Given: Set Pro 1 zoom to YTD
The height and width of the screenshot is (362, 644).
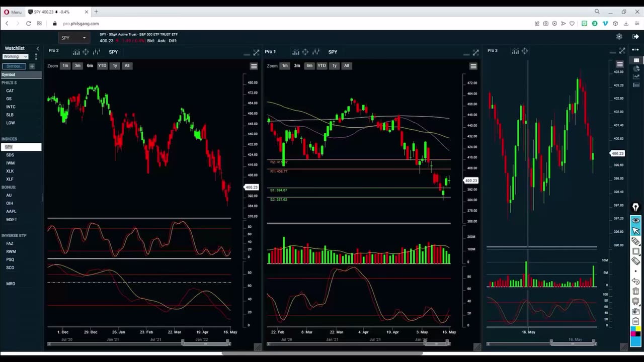Looking at the screenshot, I should (321, 66).
